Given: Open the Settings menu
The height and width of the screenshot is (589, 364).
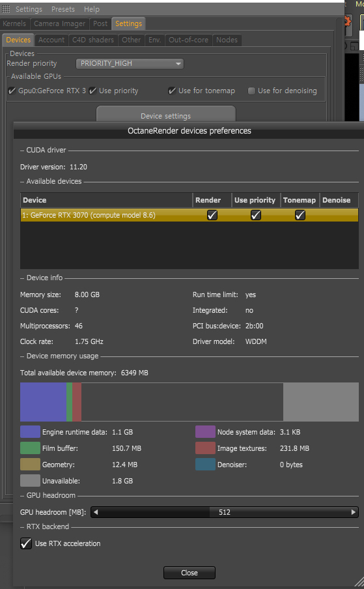Looking at the screenshot, I should click(29, 9).
